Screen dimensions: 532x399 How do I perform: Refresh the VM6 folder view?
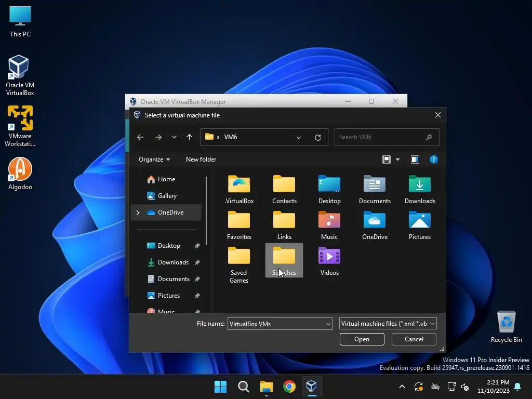(x=317, y=137)
